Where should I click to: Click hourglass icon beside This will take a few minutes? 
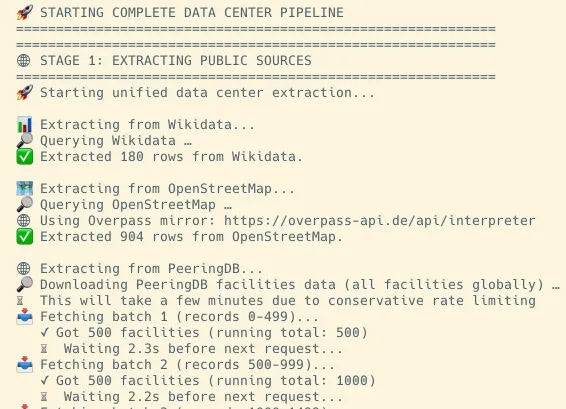point(20,301)
